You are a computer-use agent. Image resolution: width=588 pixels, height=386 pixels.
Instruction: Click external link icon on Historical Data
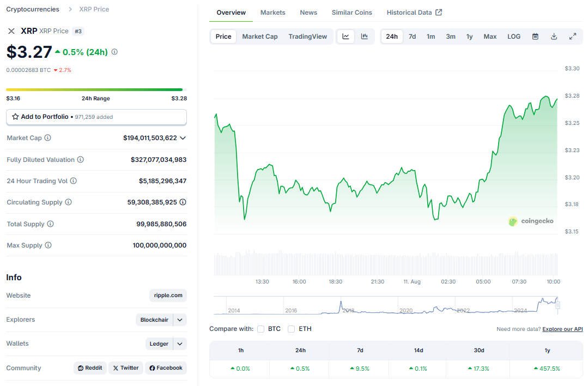click(x=438, y=13)
